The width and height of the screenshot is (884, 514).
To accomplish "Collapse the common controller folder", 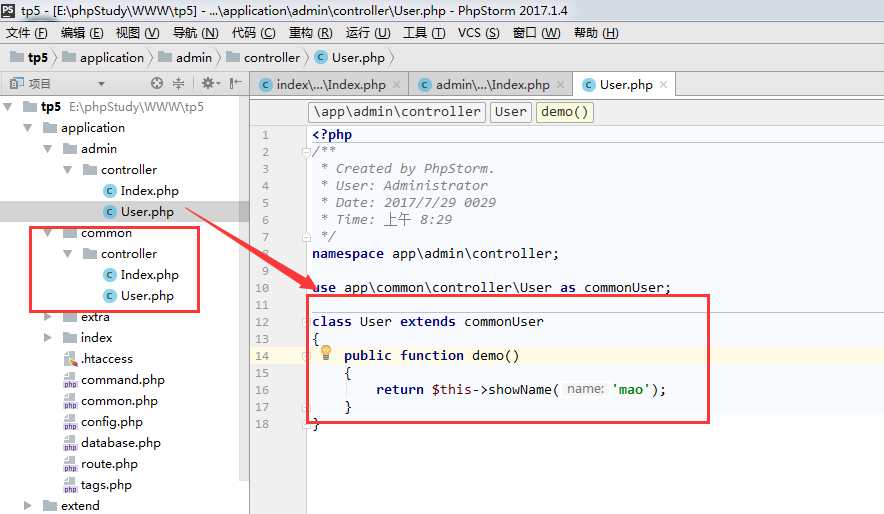I will [x=68, y=254].
